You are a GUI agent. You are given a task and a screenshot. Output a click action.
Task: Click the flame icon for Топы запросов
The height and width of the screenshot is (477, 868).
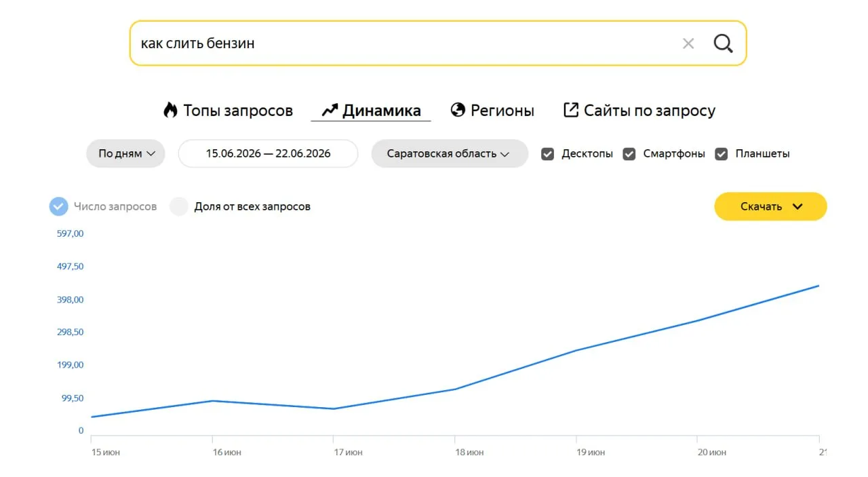click(x=170, y=110)
